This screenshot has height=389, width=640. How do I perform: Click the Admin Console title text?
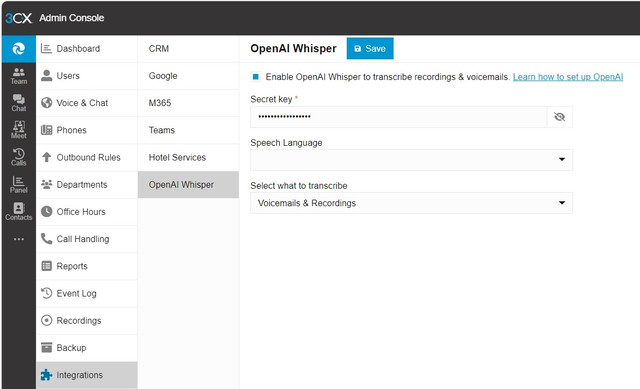(x=72, y=18)
